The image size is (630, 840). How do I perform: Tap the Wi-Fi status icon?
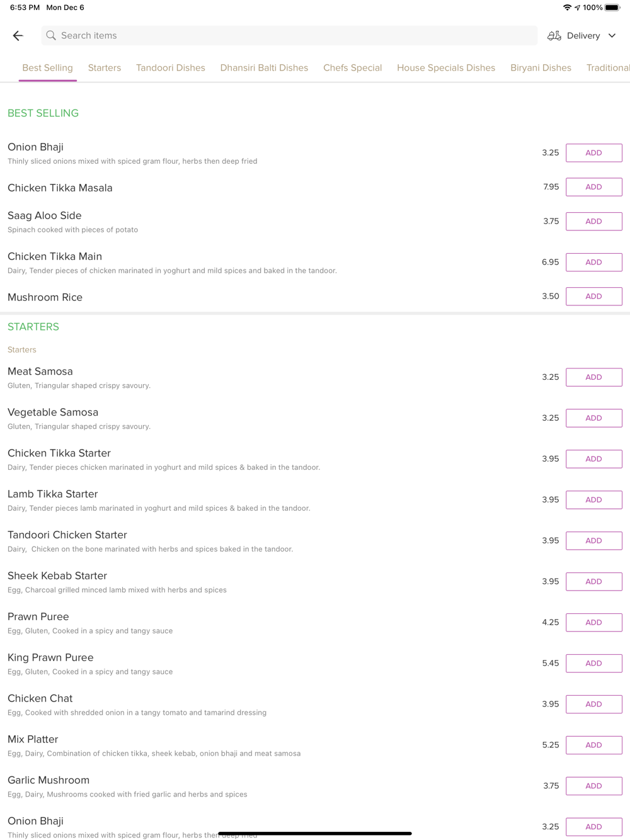pyautogui.click(x=567, y=8)
